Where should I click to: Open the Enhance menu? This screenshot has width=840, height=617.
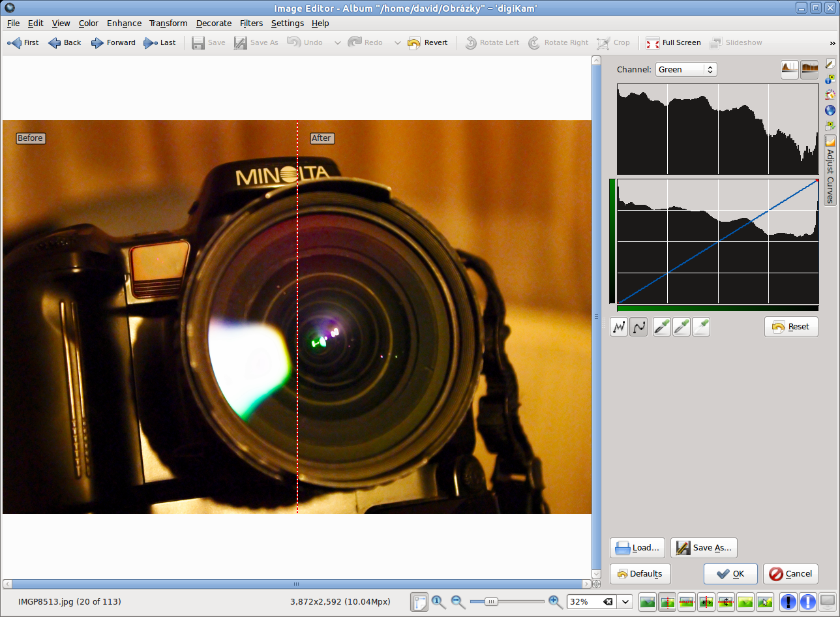(124, 23)
